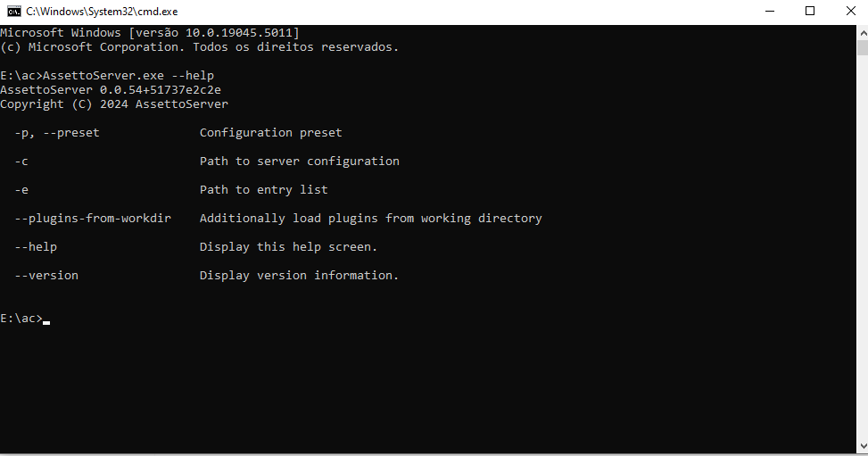The width and height of the screenshot is (868, 456).
Task: Close the cmd.exe window
Action: pos(851,11)
